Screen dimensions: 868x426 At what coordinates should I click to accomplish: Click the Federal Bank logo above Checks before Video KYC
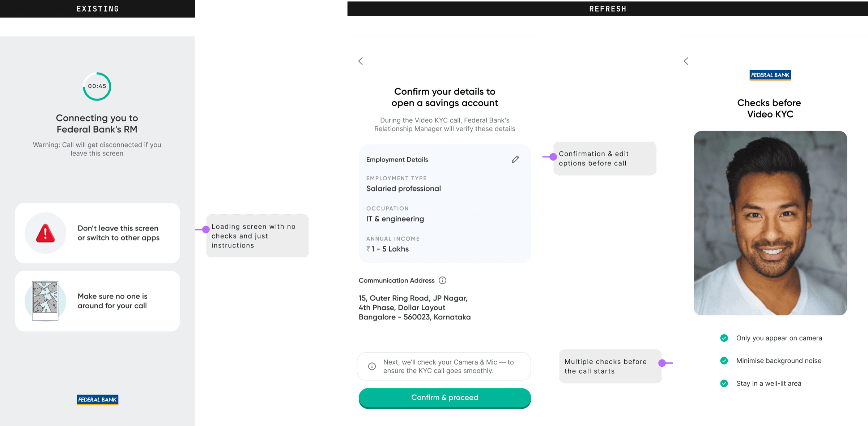pos(770,75)
